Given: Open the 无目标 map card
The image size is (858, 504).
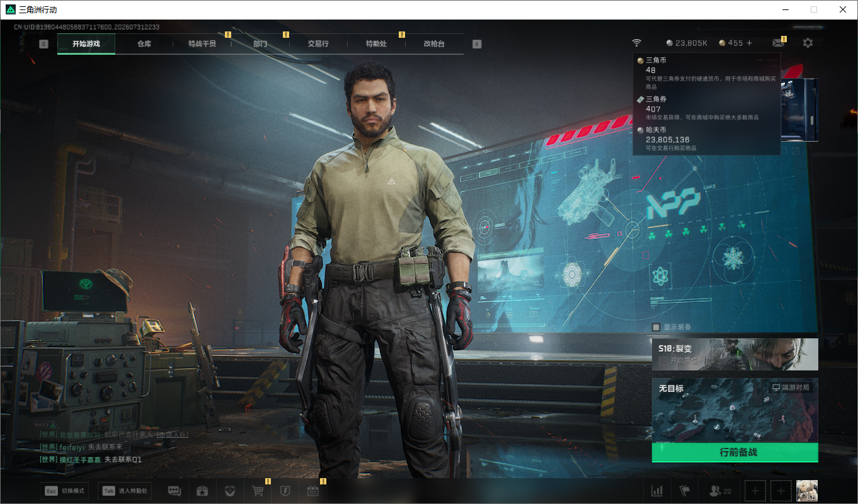Looking at the screenshot, I should coord(735,409).
